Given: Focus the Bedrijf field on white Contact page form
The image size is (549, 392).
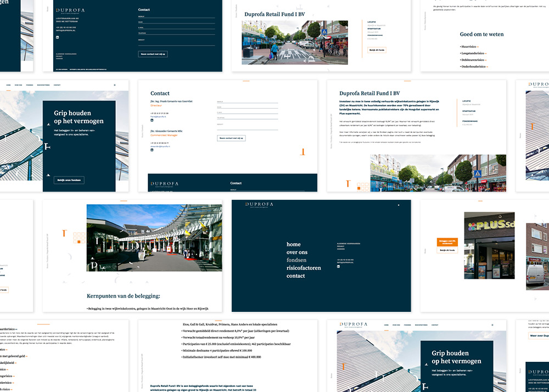Looking at the screenshot, I should click(248, 102).
